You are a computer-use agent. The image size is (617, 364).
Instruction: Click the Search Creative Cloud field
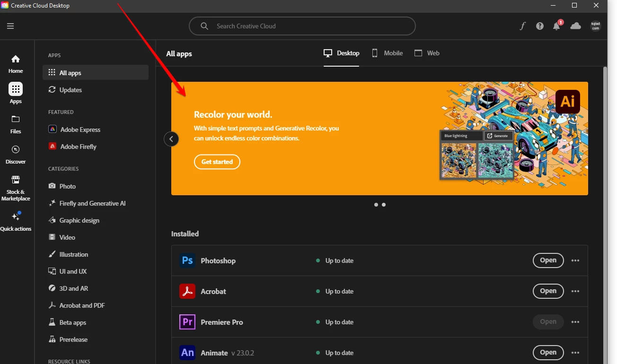pos(302,26)
